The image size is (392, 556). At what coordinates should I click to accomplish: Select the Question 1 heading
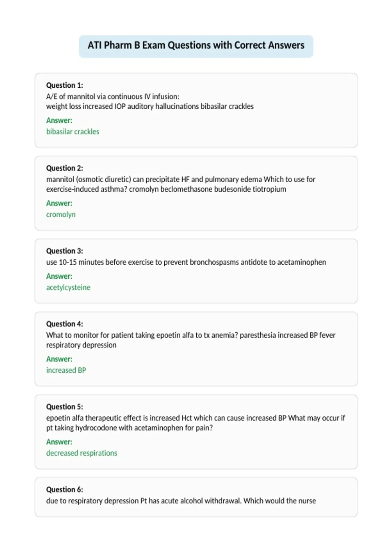coord(65,85)
